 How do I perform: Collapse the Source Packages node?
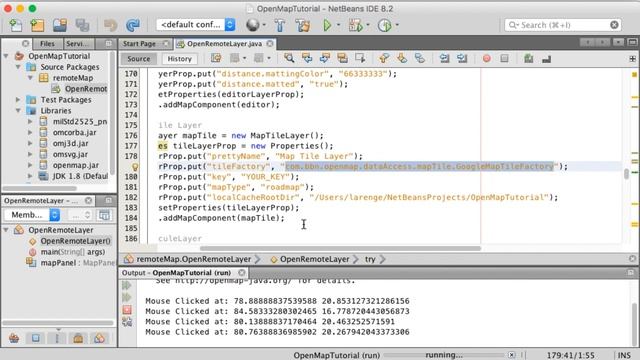point(18,67)
